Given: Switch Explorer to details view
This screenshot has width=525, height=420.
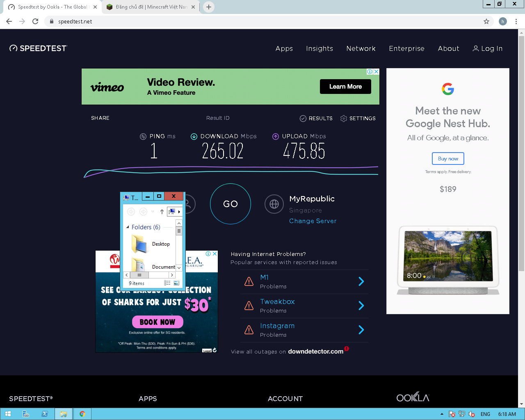Looking at the screenshot, I should pos(167,283).
